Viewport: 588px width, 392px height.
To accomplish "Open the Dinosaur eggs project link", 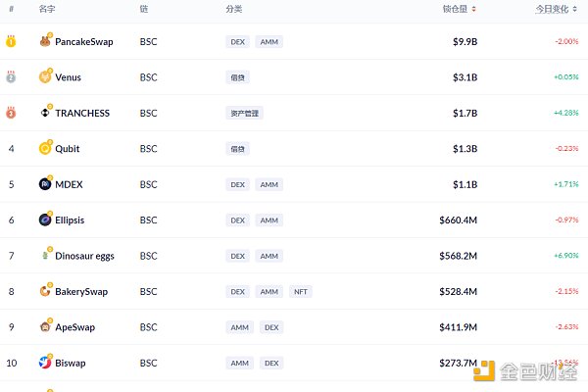I will pyautogui.click(x=84, y=256).
